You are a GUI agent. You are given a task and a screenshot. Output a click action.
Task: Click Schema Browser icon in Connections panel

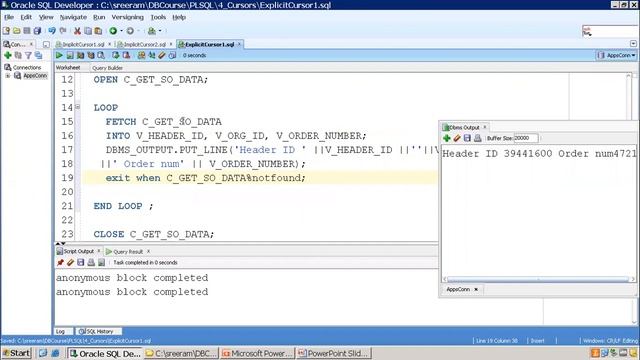pos(38,55)
